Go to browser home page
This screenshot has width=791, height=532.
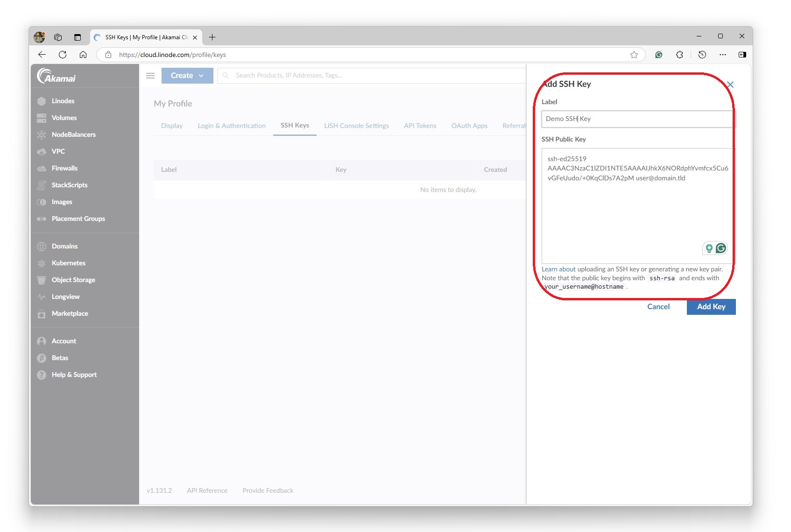[x=83, y=55]
